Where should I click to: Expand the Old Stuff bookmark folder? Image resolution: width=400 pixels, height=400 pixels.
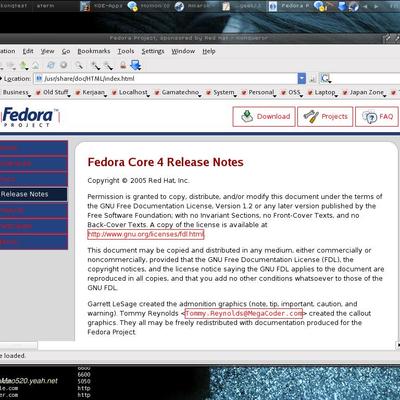[53, 92]
